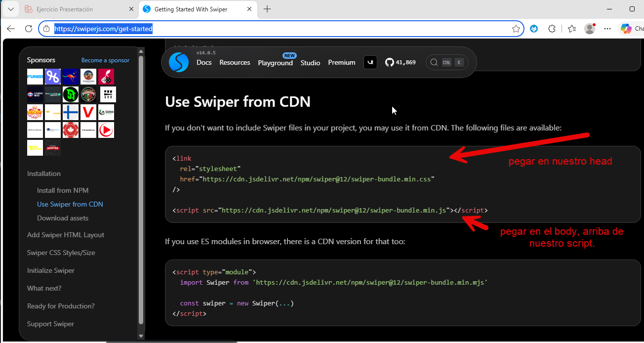Open the browser Settings and more menu
Image resolution: width=644 pixels, height=343 pixels.
(x=607, y=29)
